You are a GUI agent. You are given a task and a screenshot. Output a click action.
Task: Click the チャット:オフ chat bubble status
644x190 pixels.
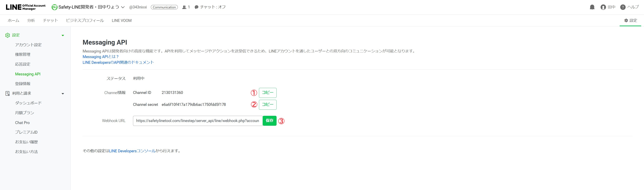[210, 7]
